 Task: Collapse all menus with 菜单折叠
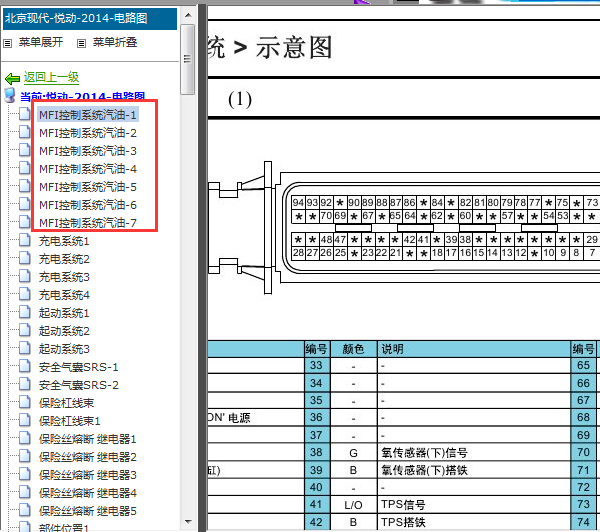pos(115,42)
